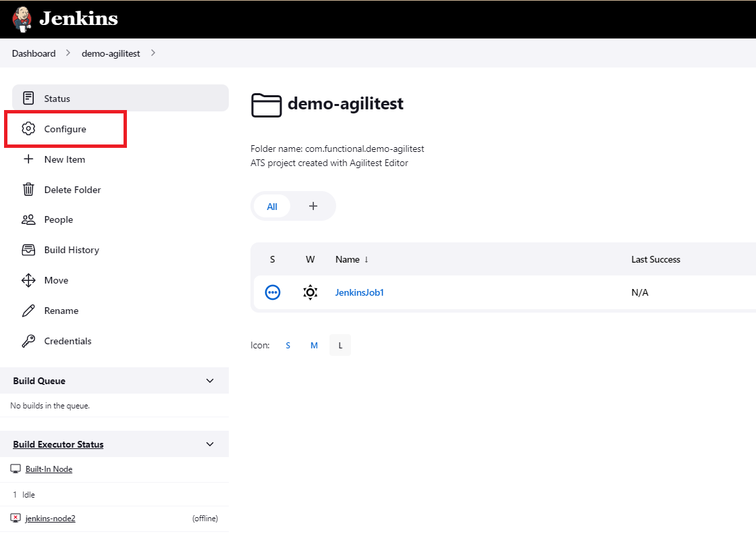Click 'Folder name: com.functional.demo-agilitest' text

[337, 149]
